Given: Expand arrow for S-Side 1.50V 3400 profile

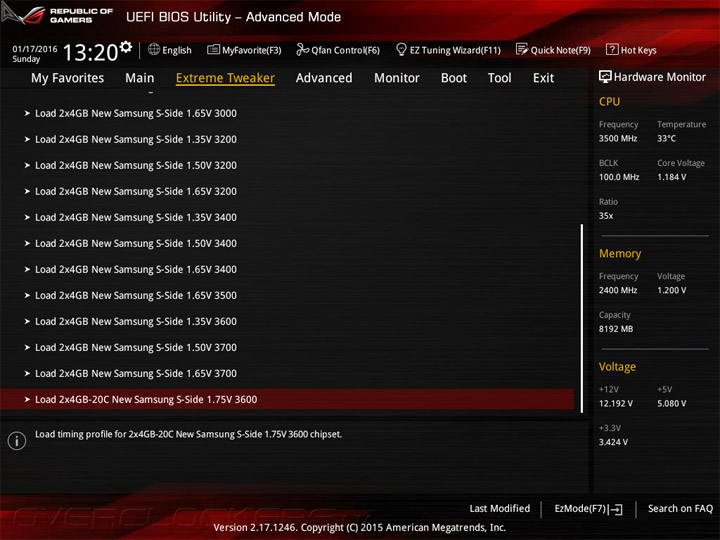Looking at the screenshot, I should [x=27, y=243].
